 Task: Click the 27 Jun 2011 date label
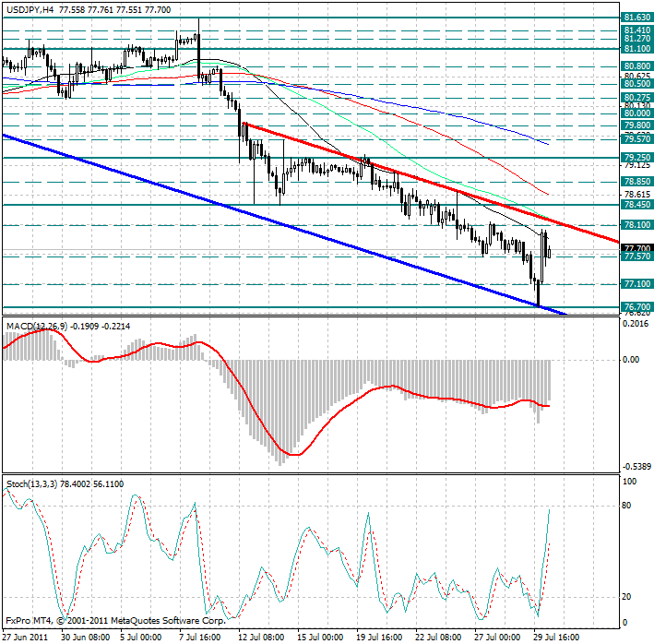(x=26, y=637)
